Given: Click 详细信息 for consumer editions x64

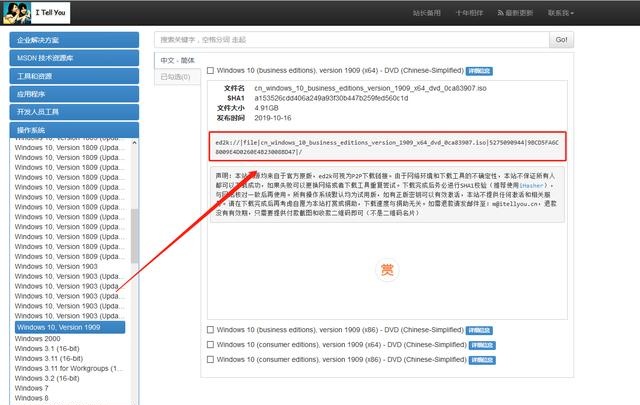Looking at the screenshot, I should pos(482,345).
